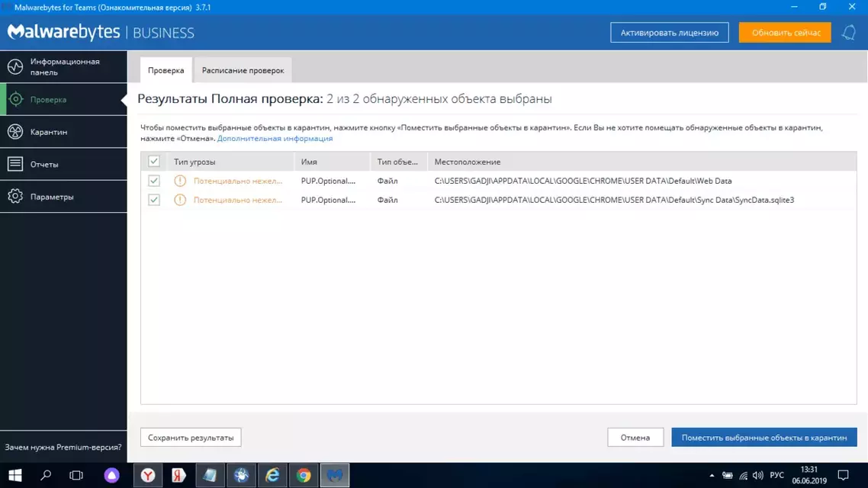
Task: Click the Проверка scan target icon
Action: pos(15,100)
